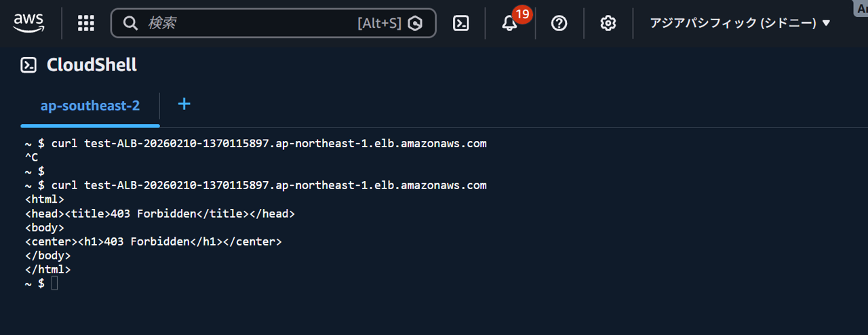Click the terminal cursor at the last prompt
This screenshot has width=868, height=335.
[55, 283]
